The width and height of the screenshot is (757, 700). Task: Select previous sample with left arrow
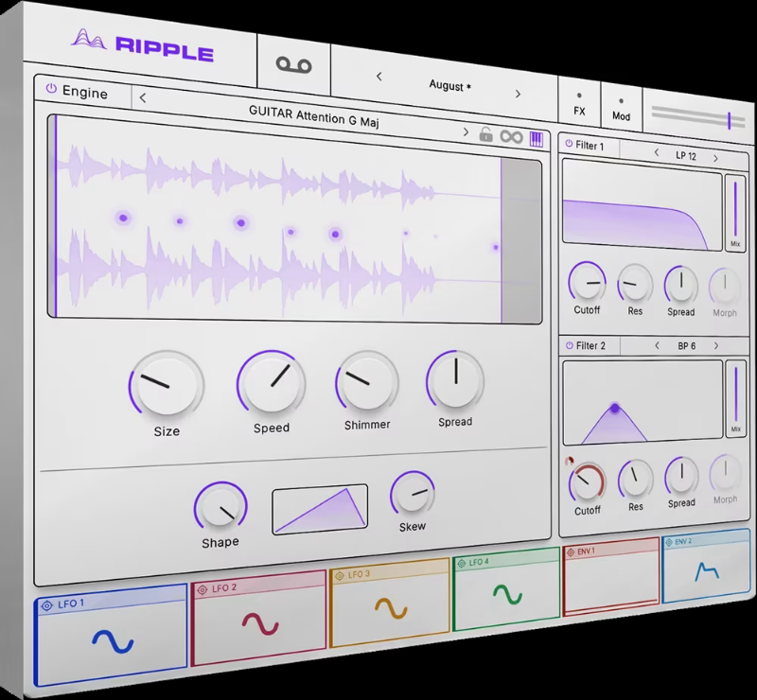pos(143,98)
